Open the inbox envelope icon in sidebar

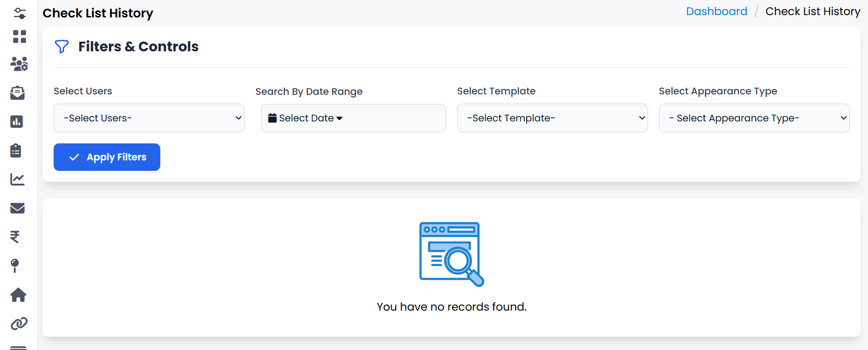click(17, 93)
